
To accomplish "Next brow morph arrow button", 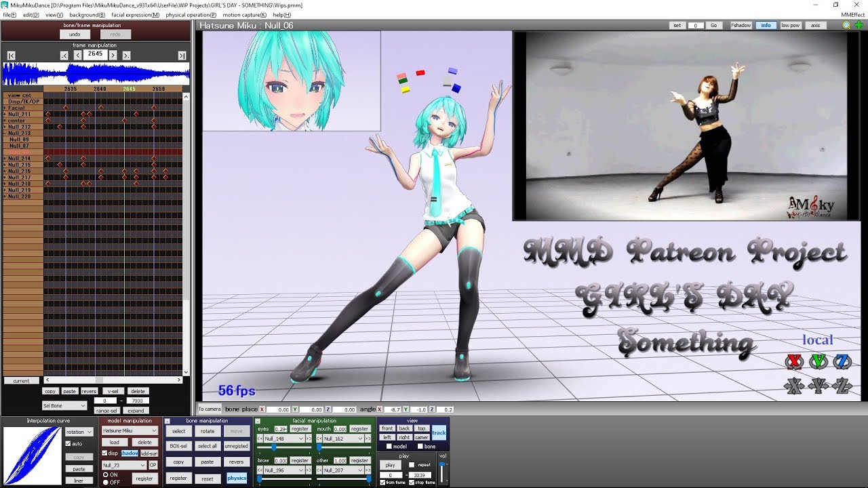I will click(x=309, y=470).
